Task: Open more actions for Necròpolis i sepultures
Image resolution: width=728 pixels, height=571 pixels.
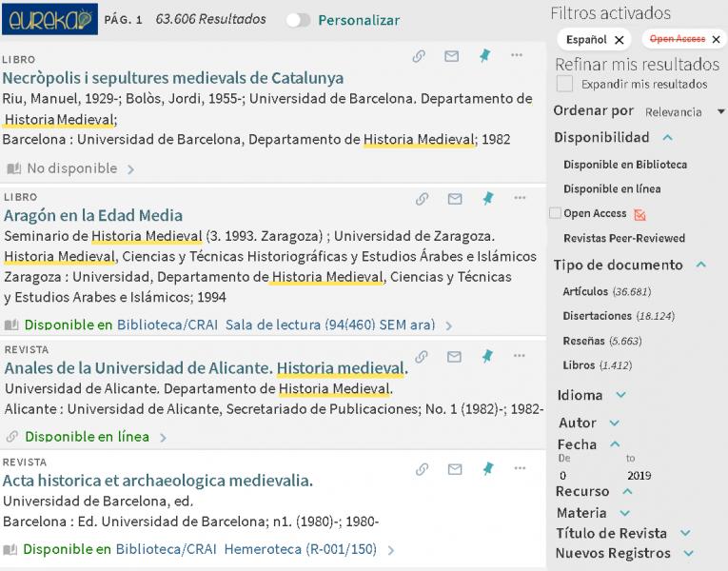Action: (517, 55)
